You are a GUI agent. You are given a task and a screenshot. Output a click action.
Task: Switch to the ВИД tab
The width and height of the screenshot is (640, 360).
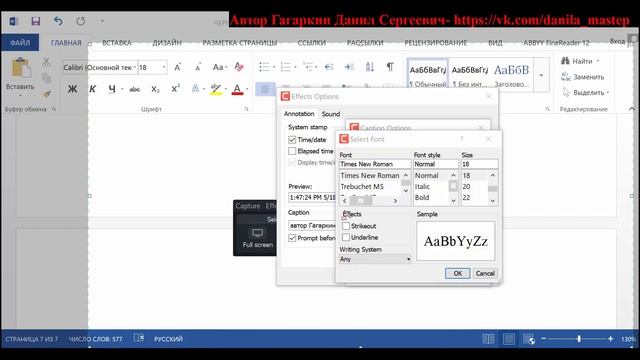495,42
